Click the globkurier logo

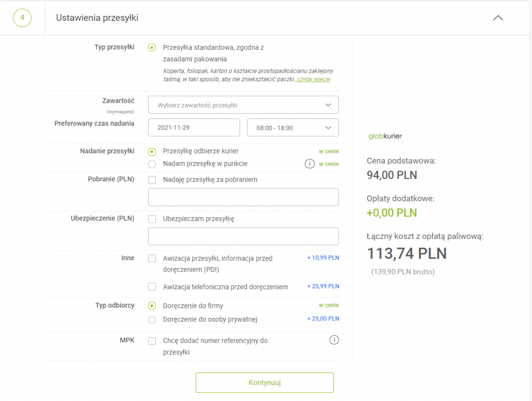point(384,136)
